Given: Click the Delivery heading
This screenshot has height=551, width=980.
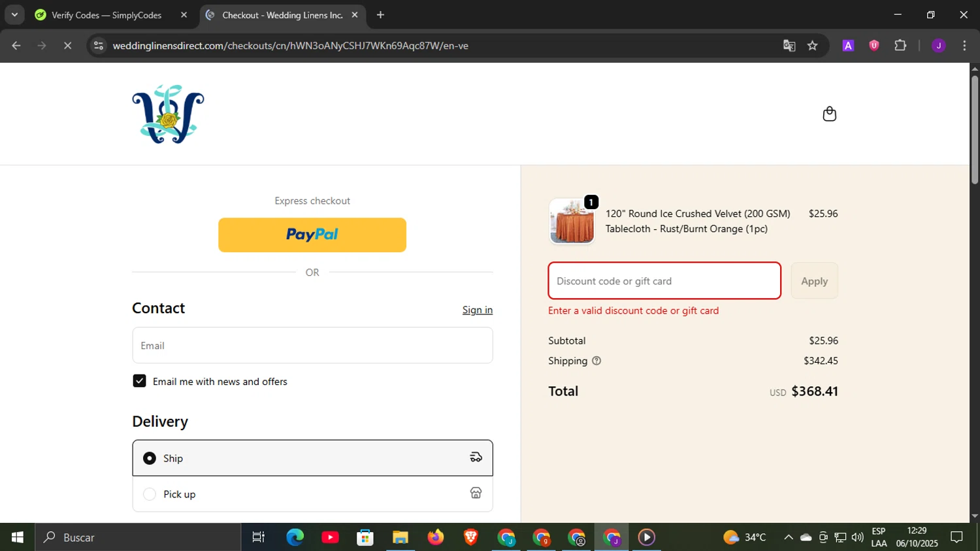Looking at the screenshot, I should [x=160, y=422].
